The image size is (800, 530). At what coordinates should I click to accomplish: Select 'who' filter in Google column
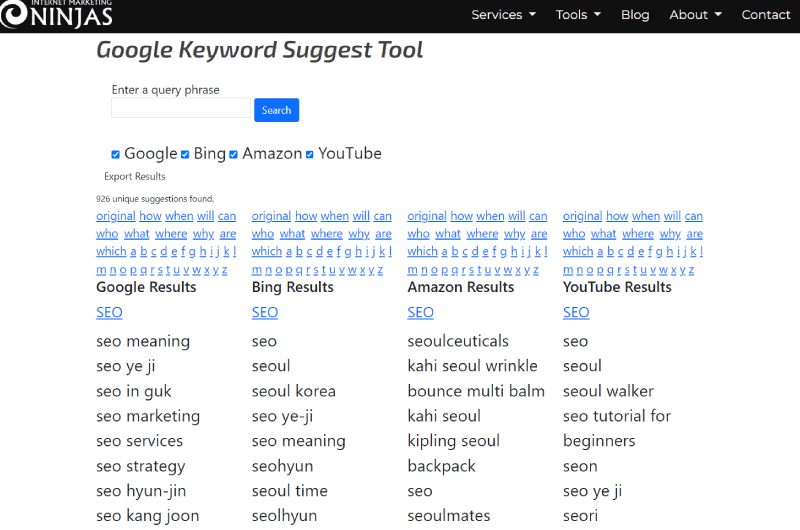tap(107, 234)
